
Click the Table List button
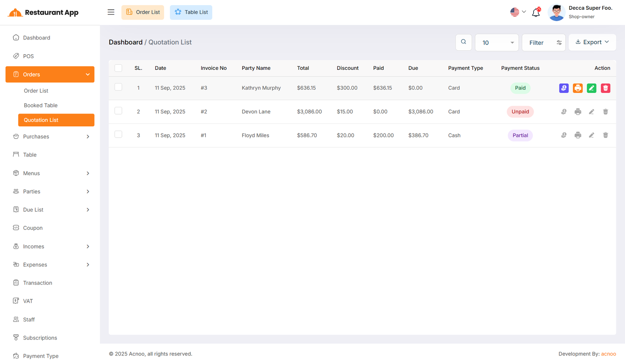tap(191, 12)
